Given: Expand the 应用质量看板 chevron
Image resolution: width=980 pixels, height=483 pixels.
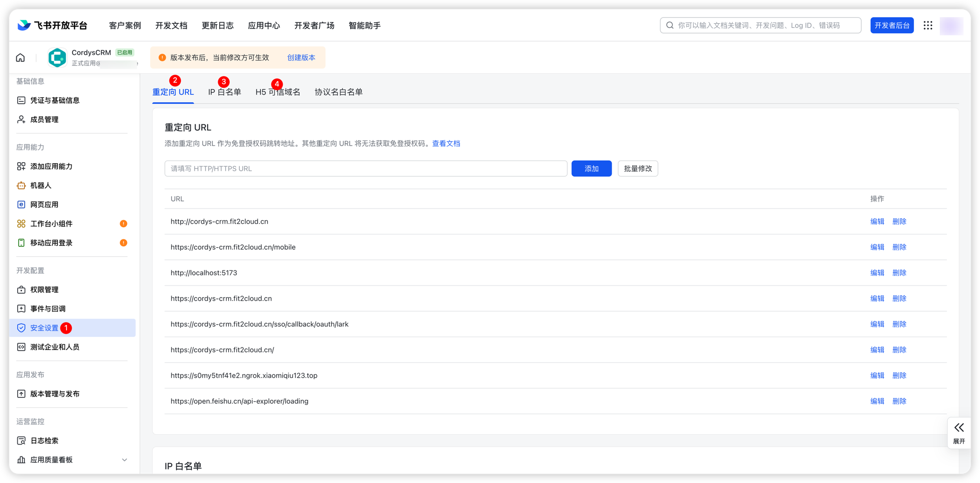Looking at the screenshot, I should (x=124, y=460).
